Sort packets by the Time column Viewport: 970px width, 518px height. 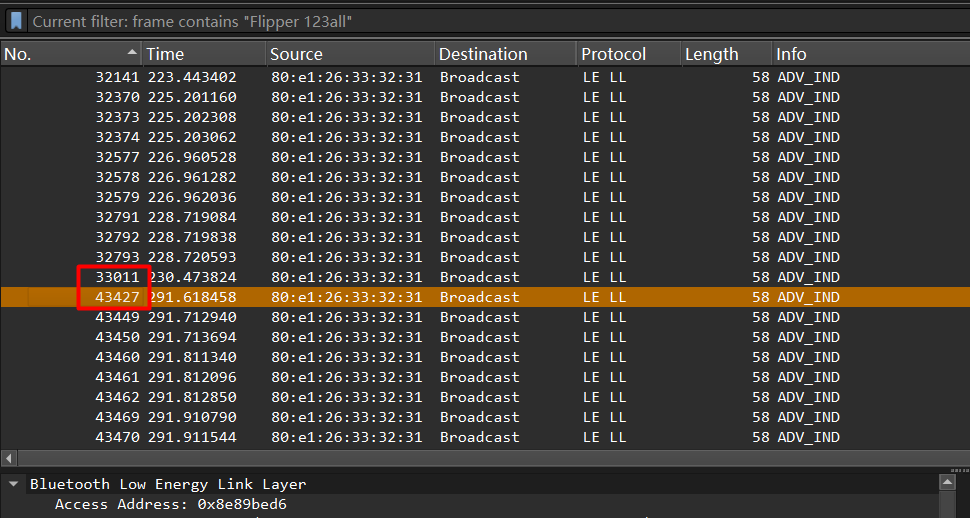[204, 54]
